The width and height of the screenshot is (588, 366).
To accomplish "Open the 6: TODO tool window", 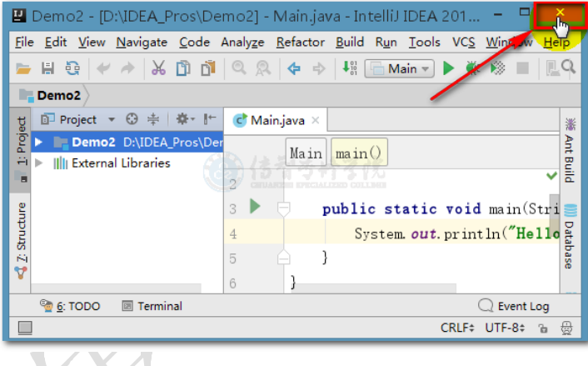I will (71, 306).
